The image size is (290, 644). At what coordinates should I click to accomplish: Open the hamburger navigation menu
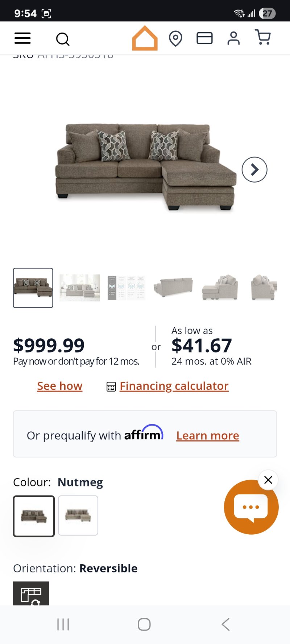[x=22, y=38]
